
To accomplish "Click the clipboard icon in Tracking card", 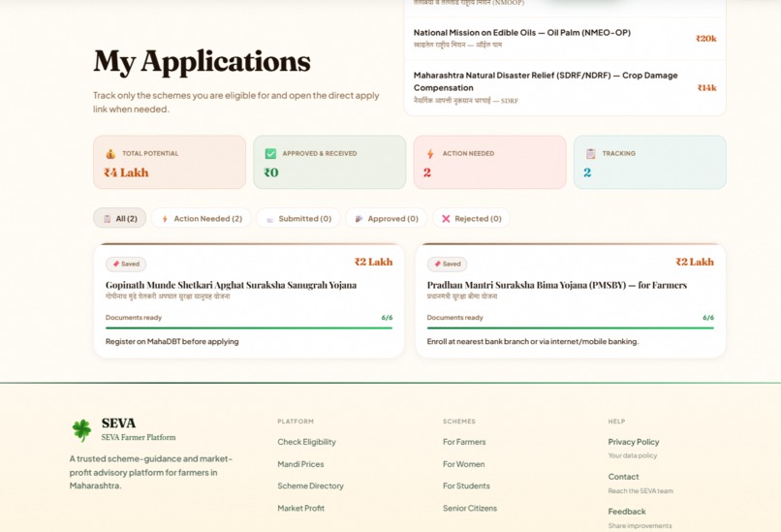I will click(x=591, y=153).
